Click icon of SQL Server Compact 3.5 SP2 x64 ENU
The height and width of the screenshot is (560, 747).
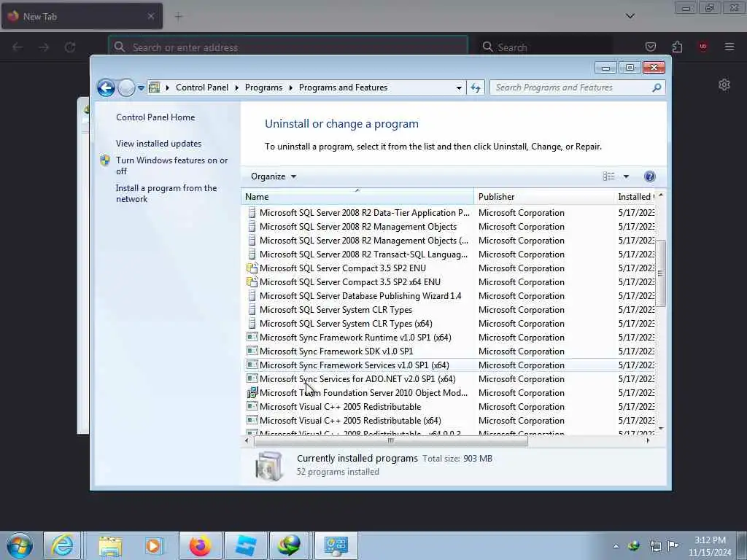[252, 282]
